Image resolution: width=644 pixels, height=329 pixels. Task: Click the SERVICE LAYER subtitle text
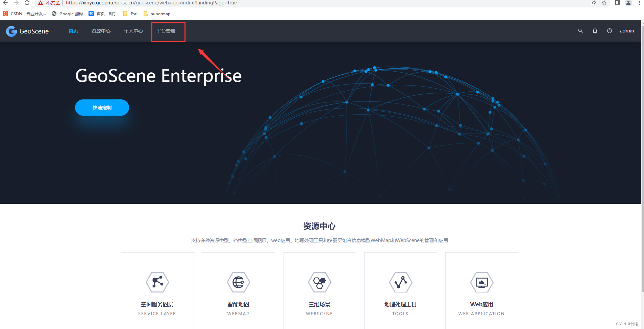pos(157,314)
